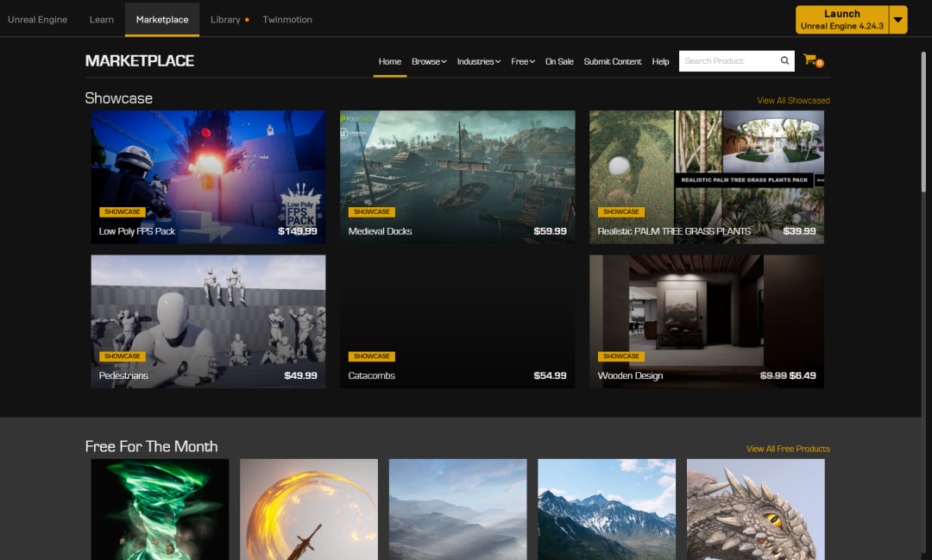Switch to the Learn tab

102,20
